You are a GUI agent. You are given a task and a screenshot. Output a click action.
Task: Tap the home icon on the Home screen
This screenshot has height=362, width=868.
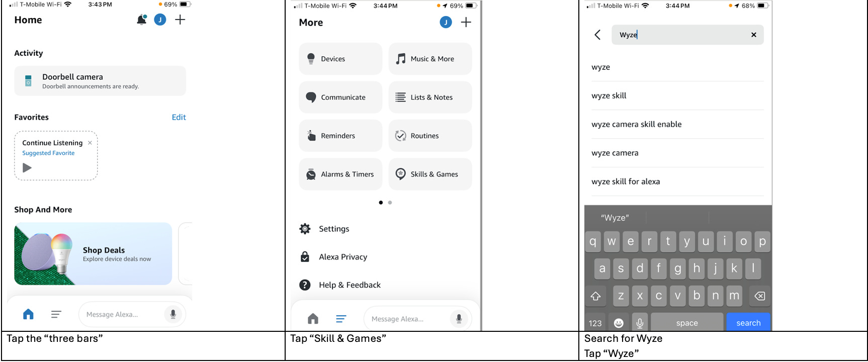coord(28,314)
